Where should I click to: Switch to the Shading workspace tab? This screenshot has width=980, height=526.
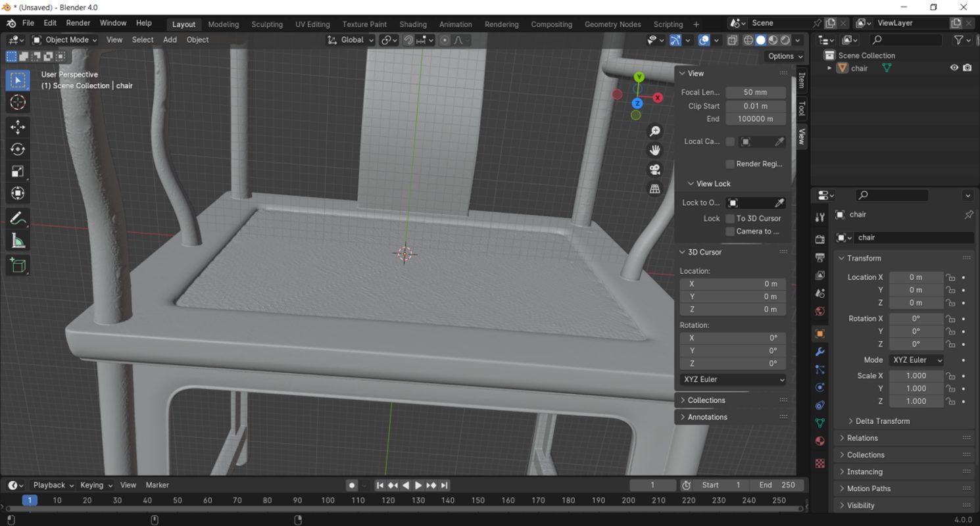coord(413,24)
